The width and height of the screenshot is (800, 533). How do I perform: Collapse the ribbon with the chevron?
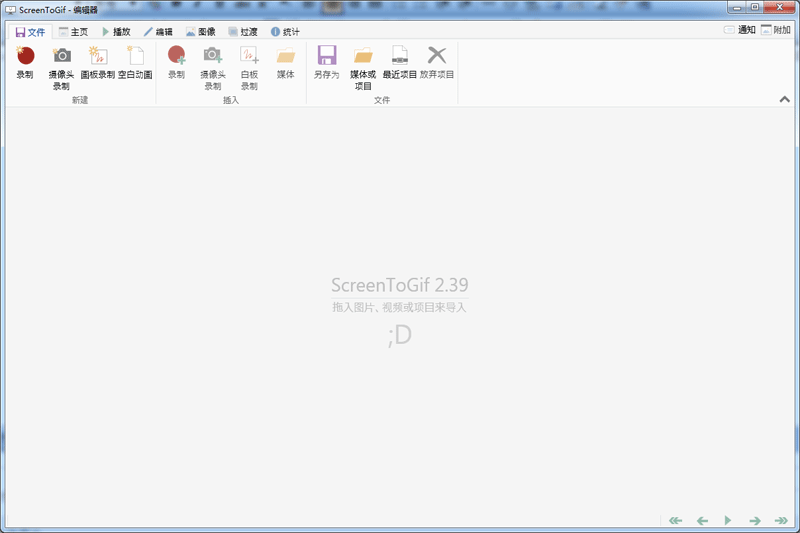pyautogui.click(x=785, y=99)
